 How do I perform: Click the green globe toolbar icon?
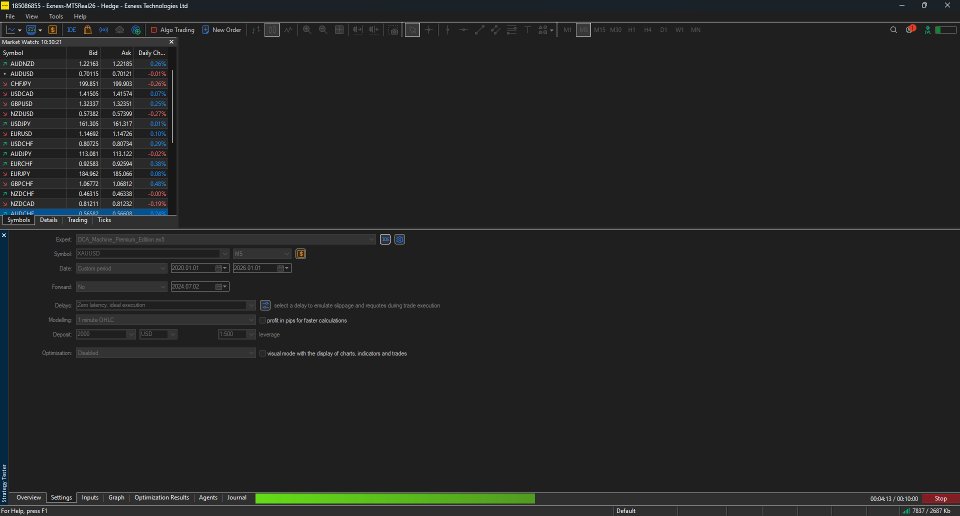click(x=136, y=29)
